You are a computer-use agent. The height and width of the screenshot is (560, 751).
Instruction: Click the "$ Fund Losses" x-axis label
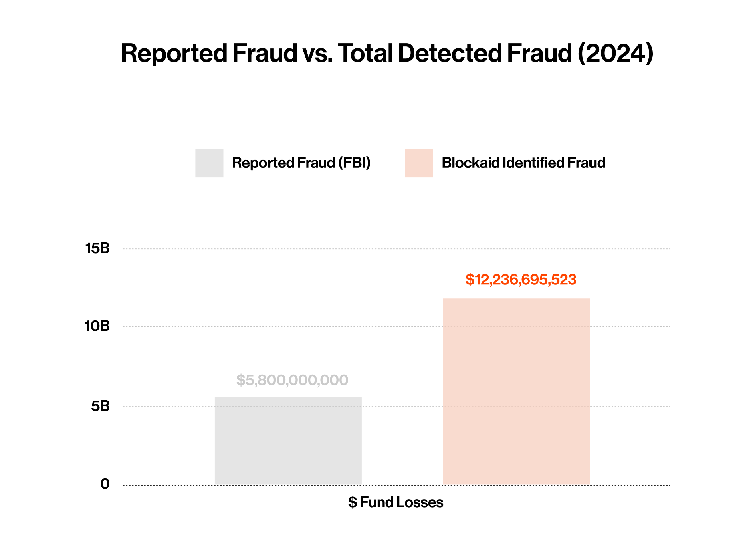(396, 502)
